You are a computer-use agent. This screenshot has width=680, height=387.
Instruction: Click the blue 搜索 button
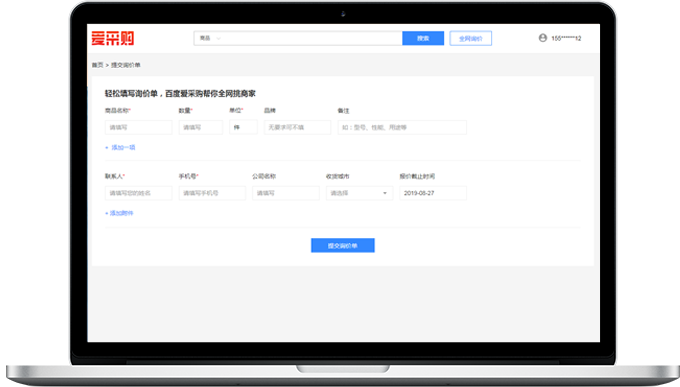point(423,38)
